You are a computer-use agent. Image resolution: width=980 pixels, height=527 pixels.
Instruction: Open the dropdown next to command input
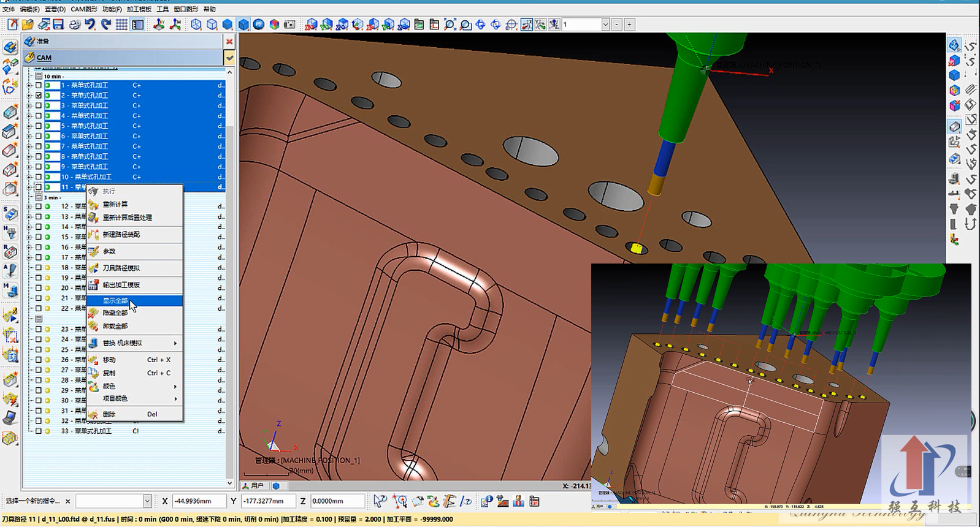pyautogui.click(x=147, y=501)
